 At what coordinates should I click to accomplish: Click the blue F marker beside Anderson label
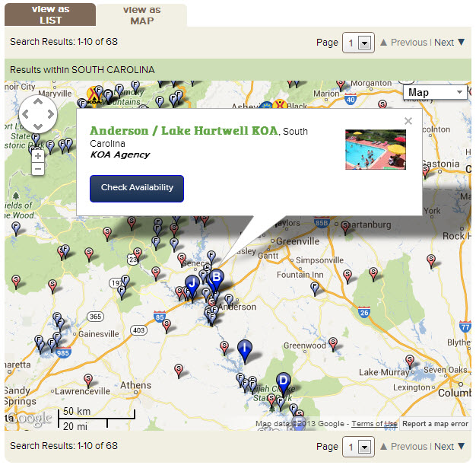pos(229,301)
